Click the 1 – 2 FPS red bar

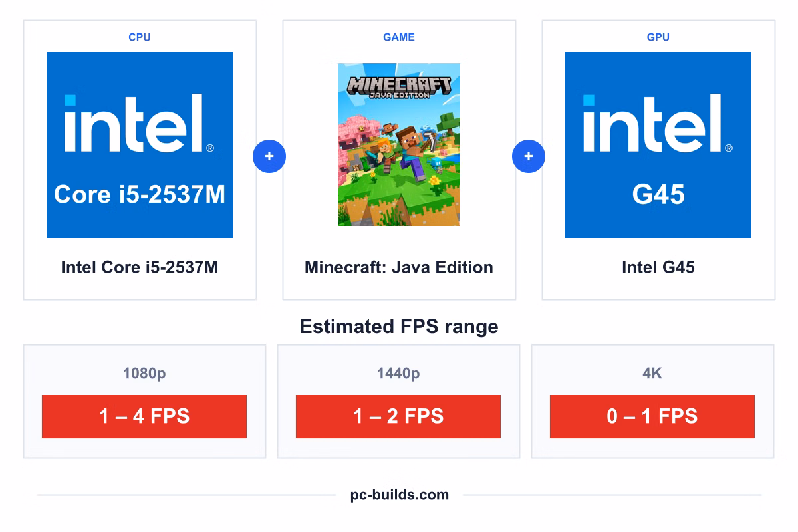[398, 416]
